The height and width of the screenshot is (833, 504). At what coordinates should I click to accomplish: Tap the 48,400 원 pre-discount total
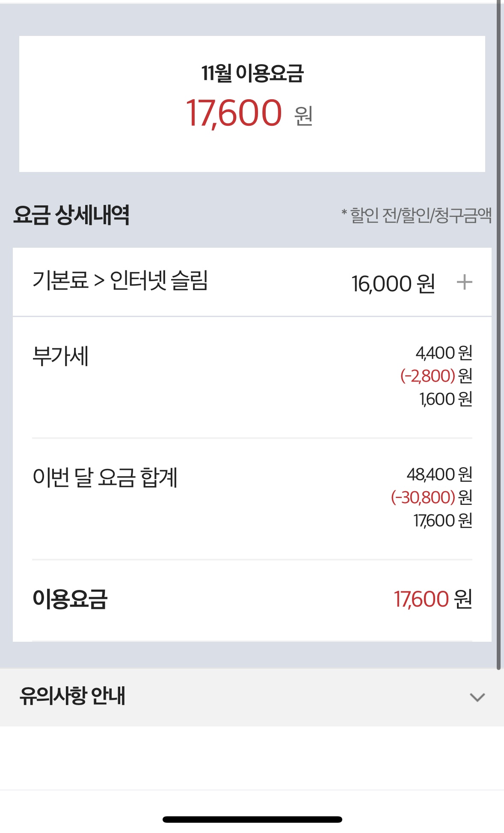[439, 474]
